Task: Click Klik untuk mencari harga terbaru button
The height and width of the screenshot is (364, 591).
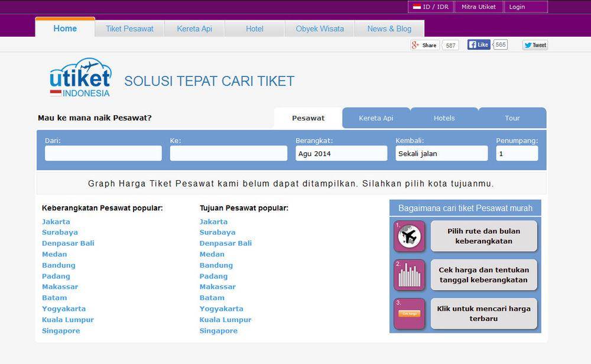Action: 484,314
